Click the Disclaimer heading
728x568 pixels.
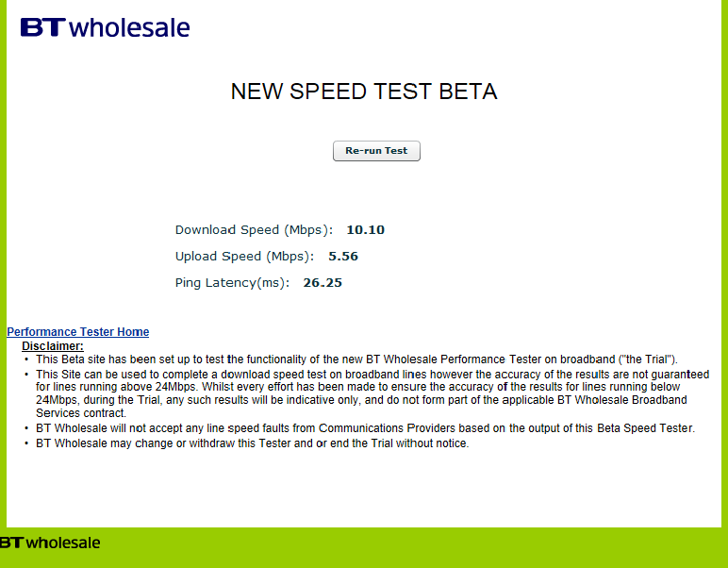pos(53,346)
